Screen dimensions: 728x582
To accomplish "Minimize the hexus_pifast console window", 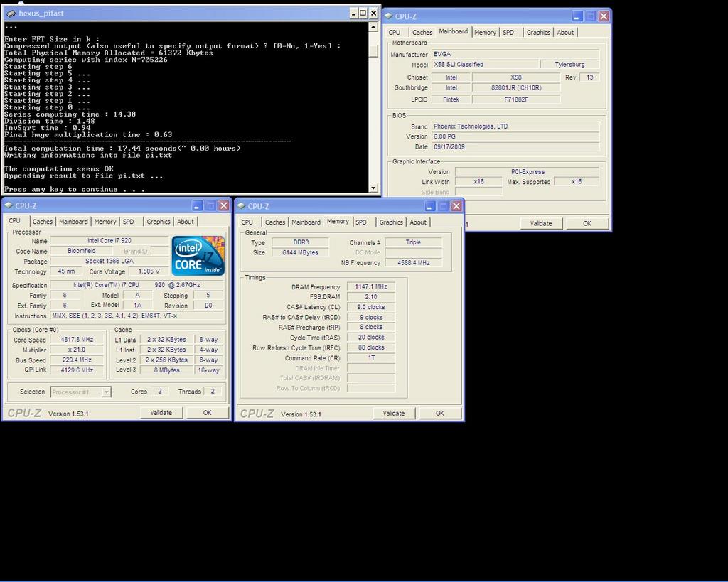I will (x=353, y=14).
